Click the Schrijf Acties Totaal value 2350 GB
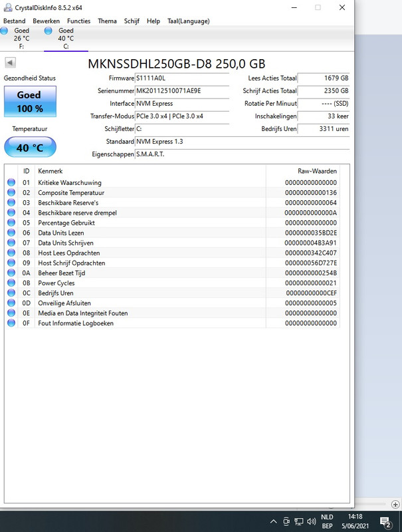The image size is (402, 532). point(324,91)
